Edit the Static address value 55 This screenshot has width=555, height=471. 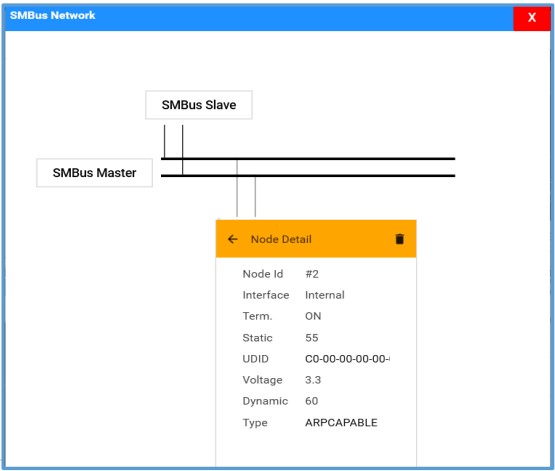(x=311, y=338)
